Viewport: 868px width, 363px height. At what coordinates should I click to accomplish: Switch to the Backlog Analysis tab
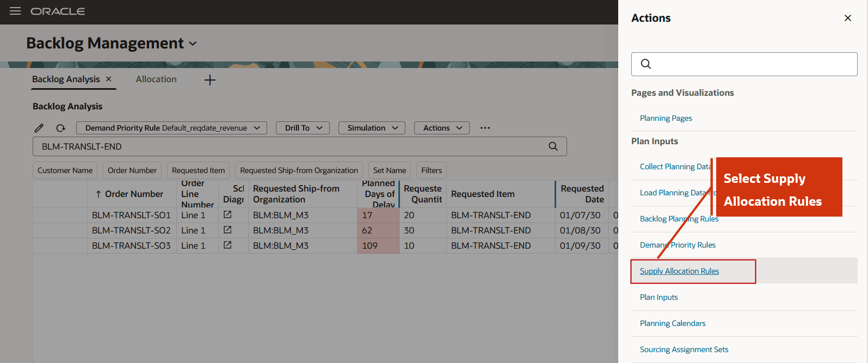tap(66, 79)
